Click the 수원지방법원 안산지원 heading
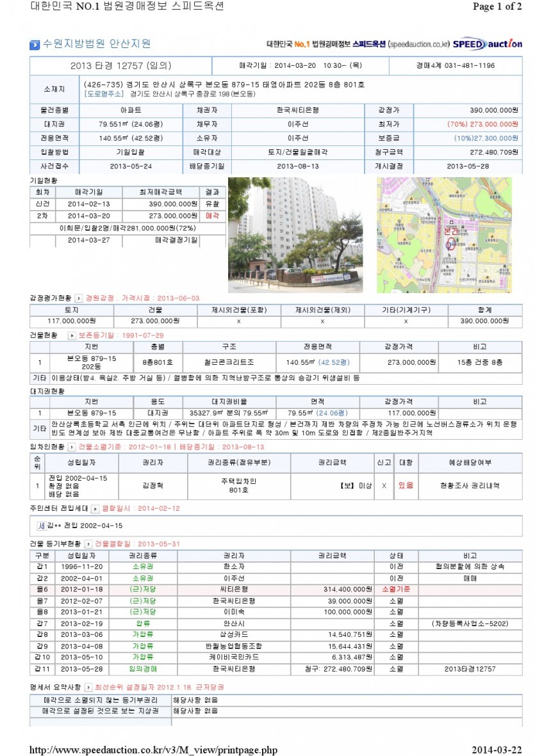This screenshot has height=756, width=535. (97, 44)
